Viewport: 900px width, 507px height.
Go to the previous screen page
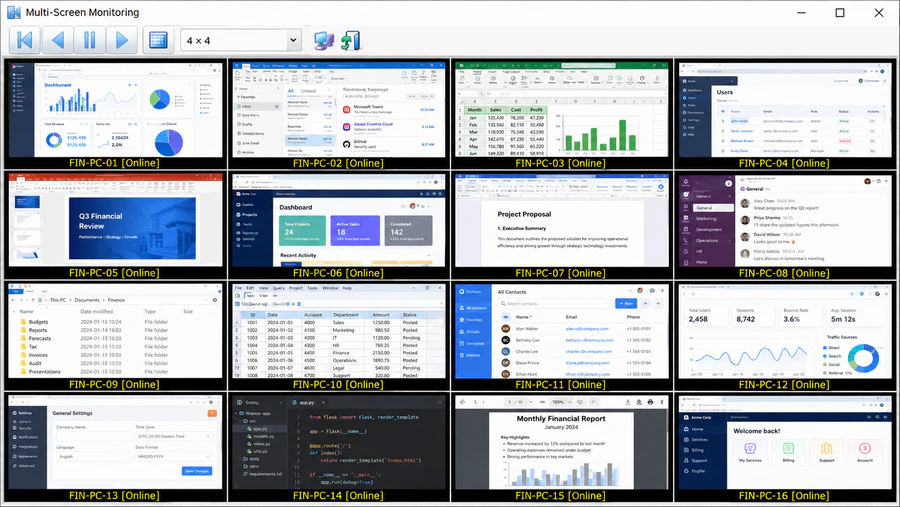tap(57, 40)
